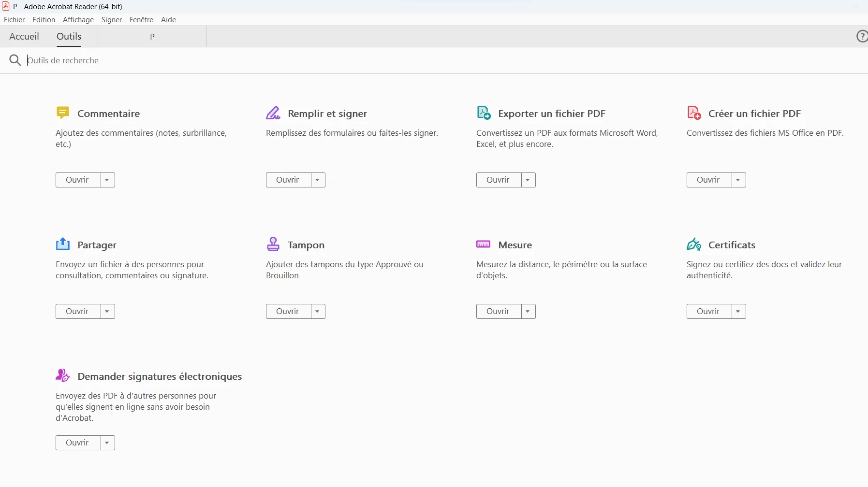
Task: Click the yellow Commentaire speech bubble icon
Action: click(x=63, y=113)
